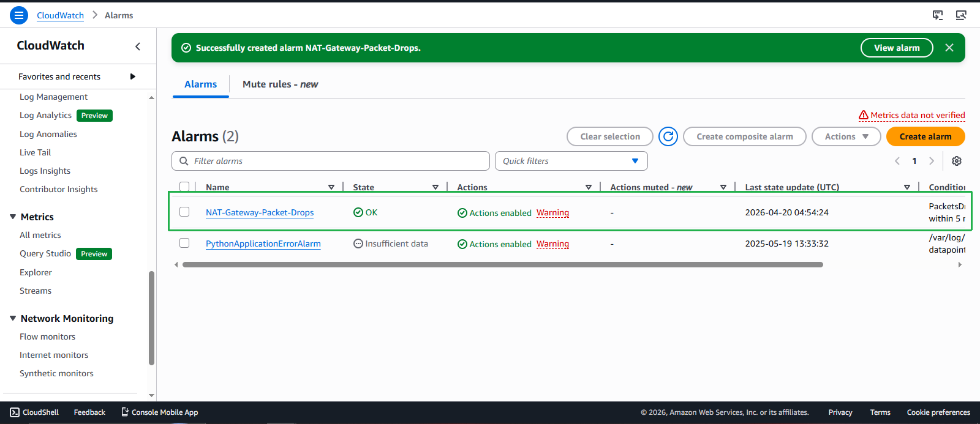The width and height of the screenshot is (980, 424).
Task: Click Feedback in the footer
Action: pos(89,412)
